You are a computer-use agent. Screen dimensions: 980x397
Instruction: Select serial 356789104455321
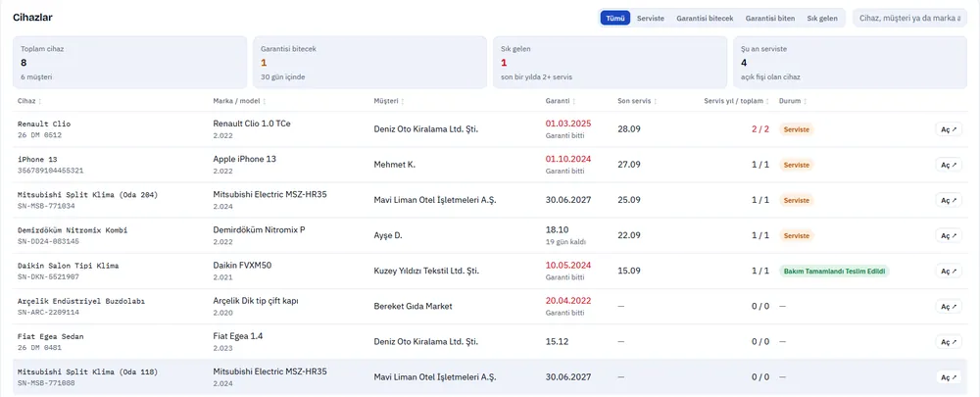click(50, 171)
